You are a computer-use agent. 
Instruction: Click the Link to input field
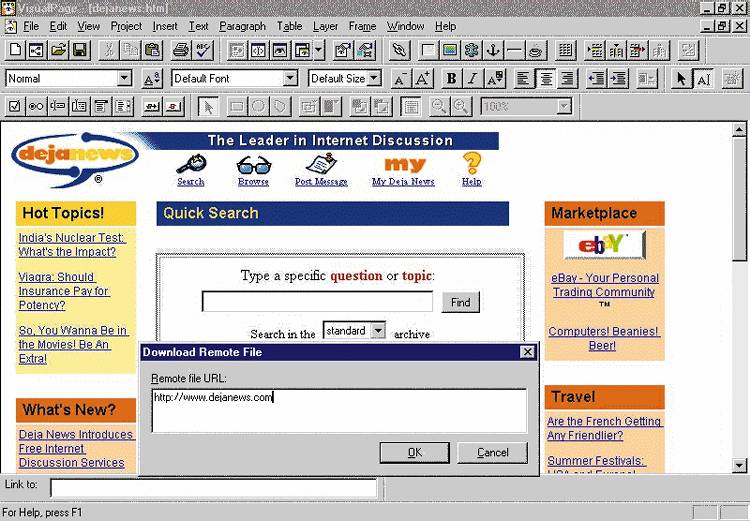[x=214, y=488]
